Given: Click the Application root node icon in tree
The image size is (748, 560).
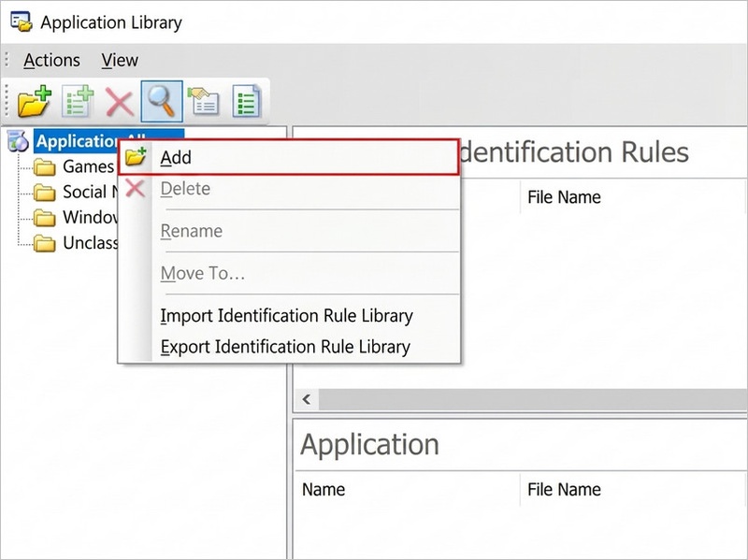Looking at the screenshot, I should click(19, 141).
